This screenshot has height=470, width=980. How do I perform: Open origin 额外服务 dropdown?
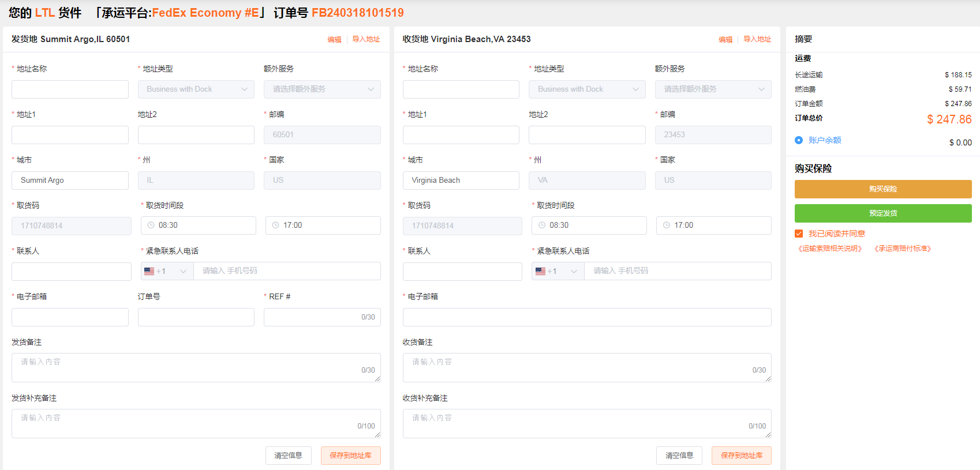322,89
